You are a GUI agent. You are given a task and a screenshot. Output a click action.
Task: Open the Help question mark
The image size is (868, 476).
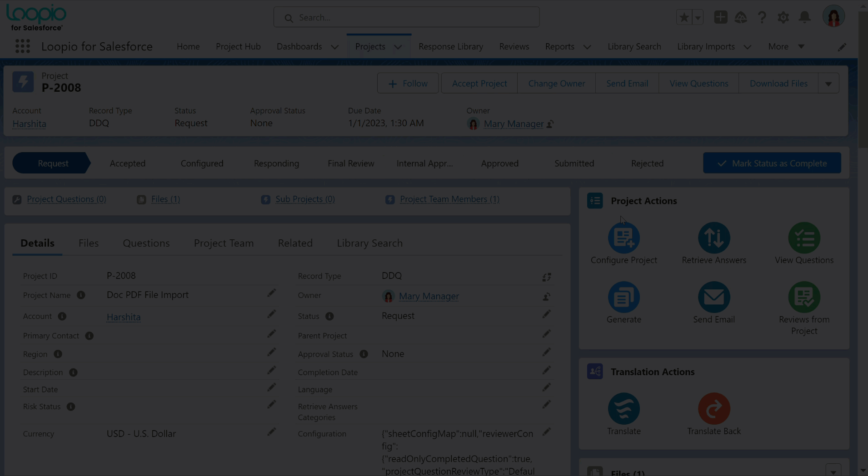tap(762, 17)
